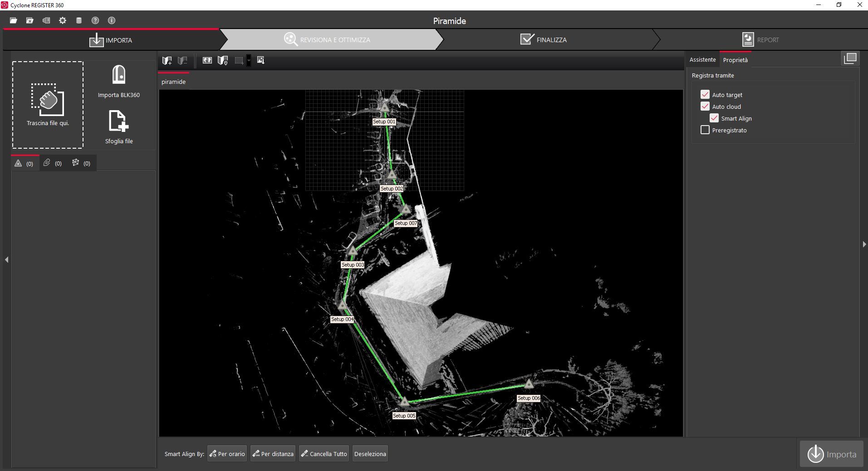Click the import background image icon
Screen dimensions: 868x471
click(x=260, y=60)
